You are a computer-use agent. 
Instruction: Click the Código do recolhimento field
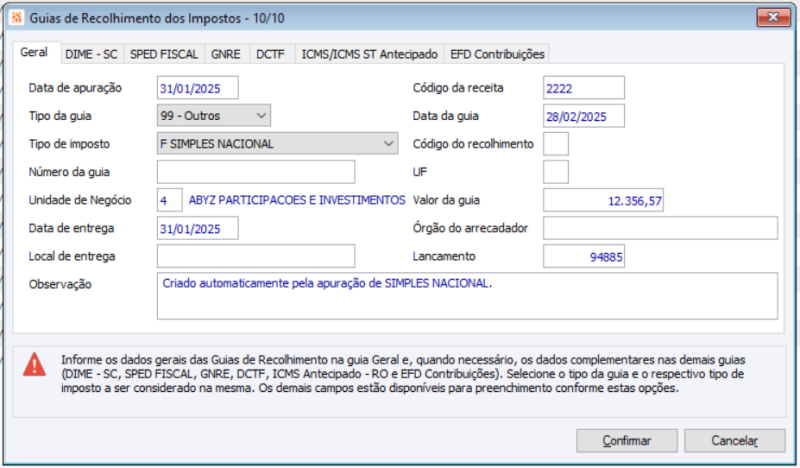point(556,144)
